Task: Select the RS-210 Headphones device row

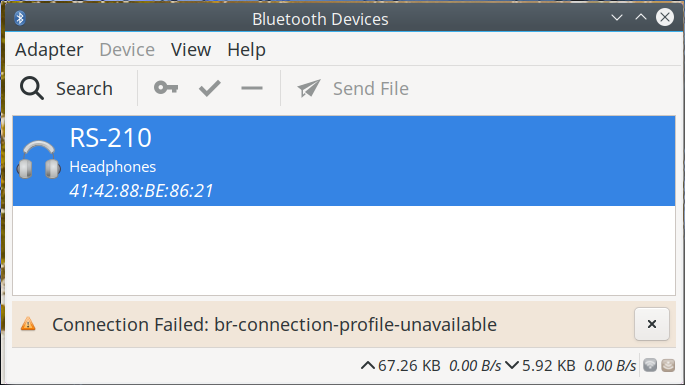Action: click(x=344, y=161)
